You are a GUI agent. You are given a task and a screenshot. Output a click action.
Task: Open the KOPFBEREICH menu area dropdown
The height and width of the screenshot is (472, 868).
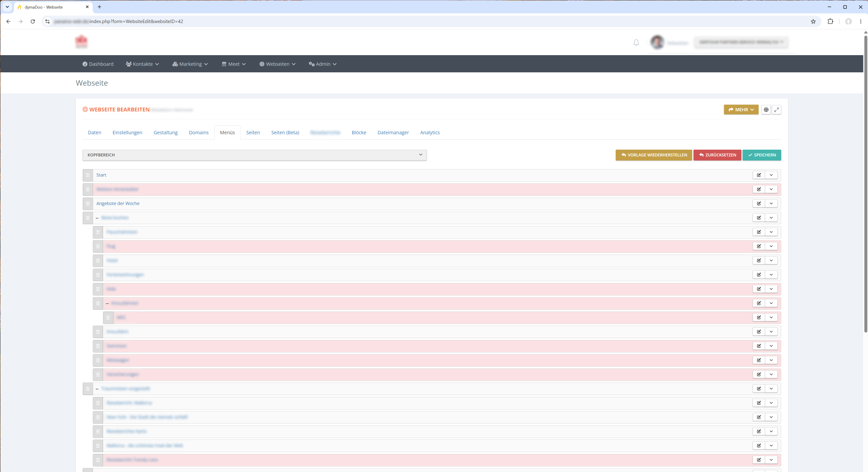tap(255, 155)
